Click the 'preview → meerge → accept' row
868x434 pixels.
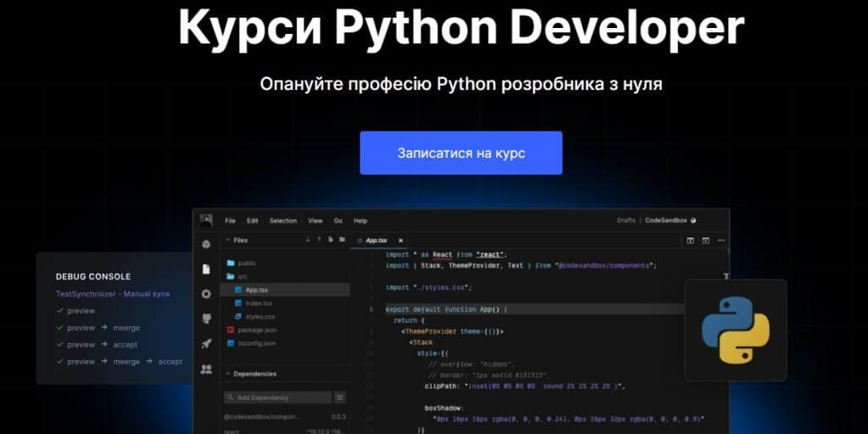click(x=119, y=361)
